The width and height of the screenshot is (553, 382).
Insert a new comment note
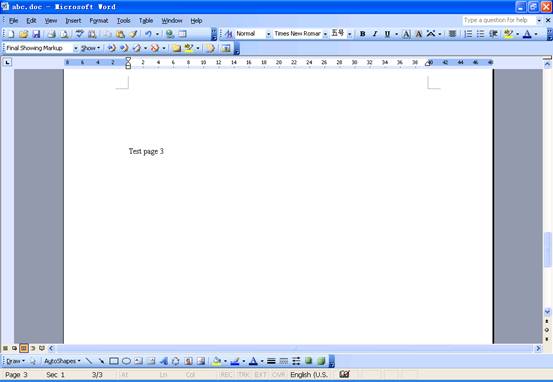(176, 48)
